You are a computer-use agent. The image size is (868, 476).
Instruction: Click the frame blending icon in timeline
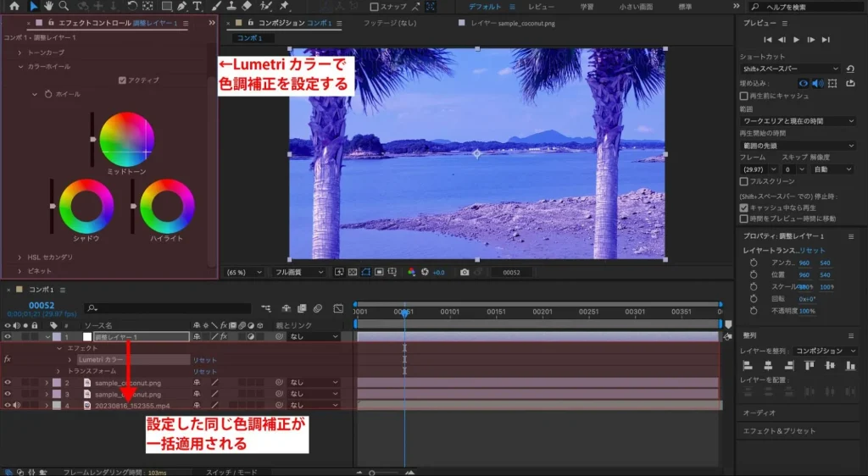[303, 308]
